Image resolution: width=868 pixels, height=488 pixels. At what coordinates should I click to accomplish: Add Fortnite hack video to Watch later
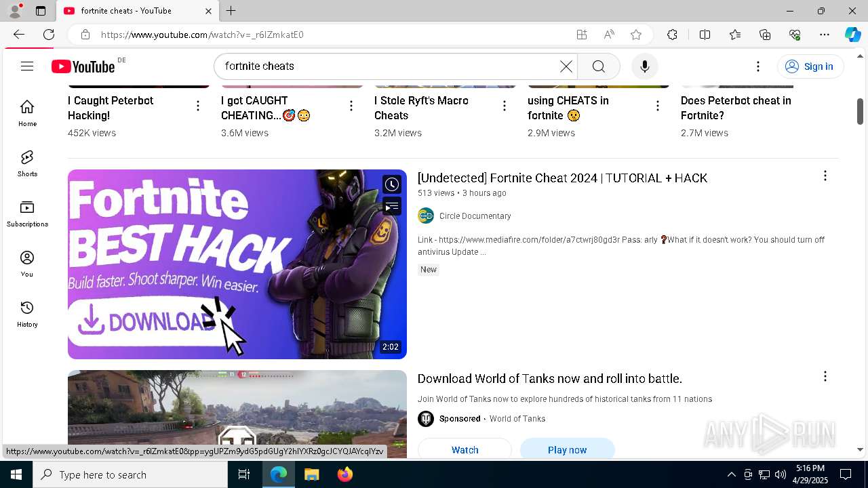[x=392, y=184]
